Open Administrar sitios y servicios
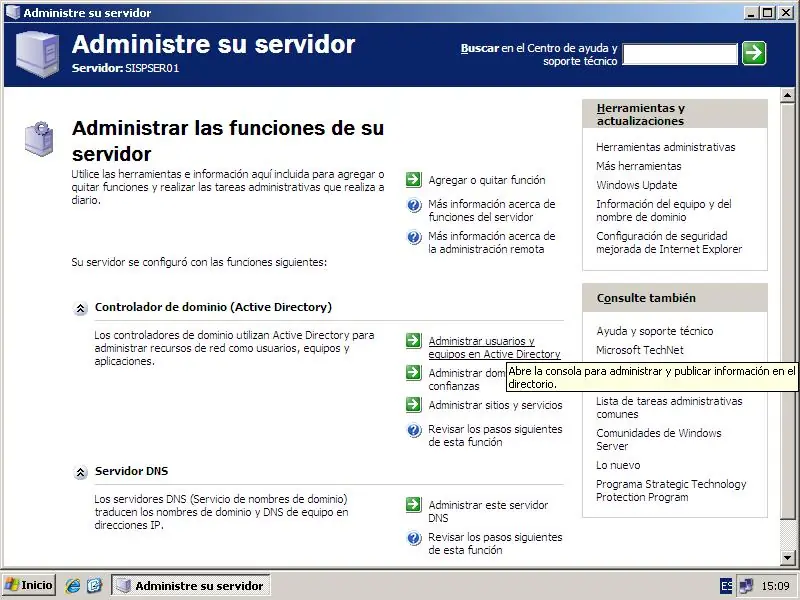Viewport: 800px width, 600px height. click(495, 405)
